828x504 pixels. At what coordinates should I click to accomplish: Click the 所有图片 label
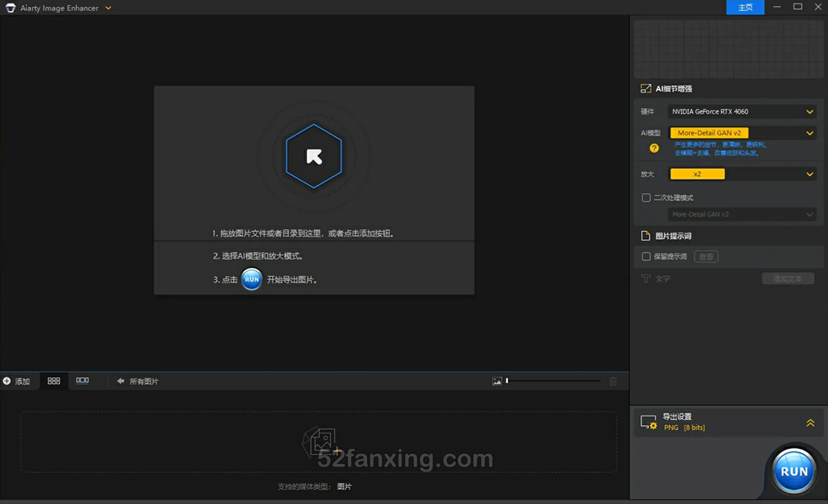point(144,381)
